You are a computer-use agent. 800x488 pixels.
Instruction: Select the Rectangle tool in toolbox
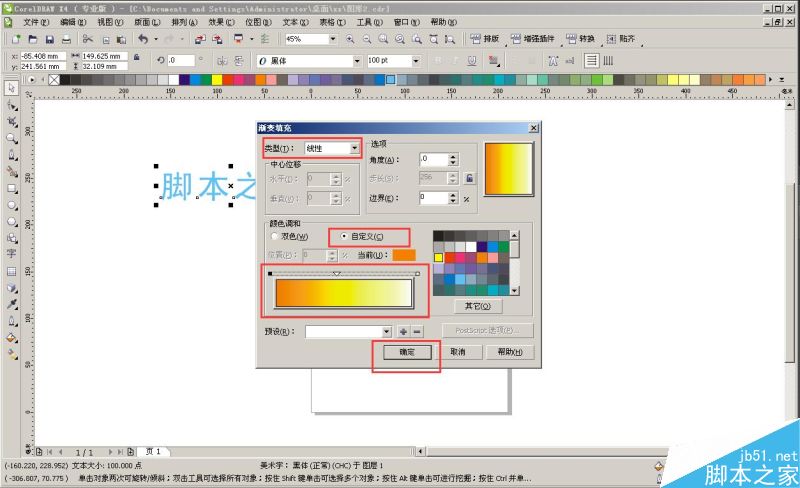11,188
